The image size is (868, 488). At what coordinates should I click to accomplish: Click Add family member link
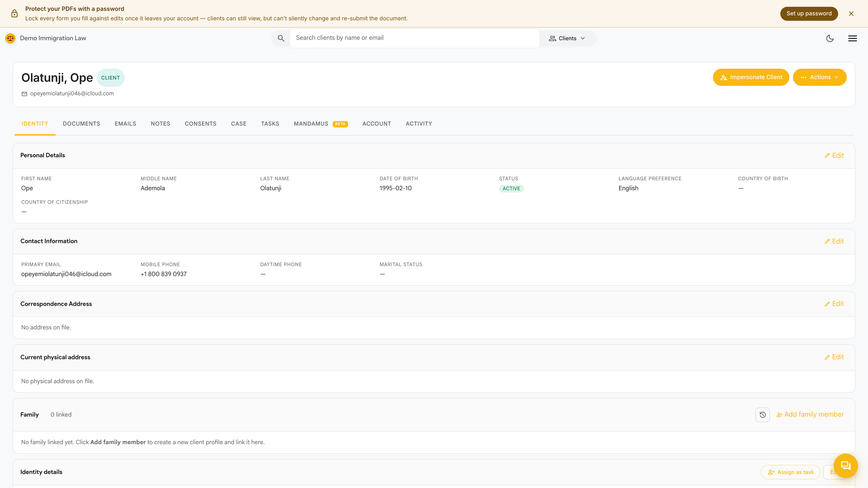pyautogui.click(x=810, y=415)
